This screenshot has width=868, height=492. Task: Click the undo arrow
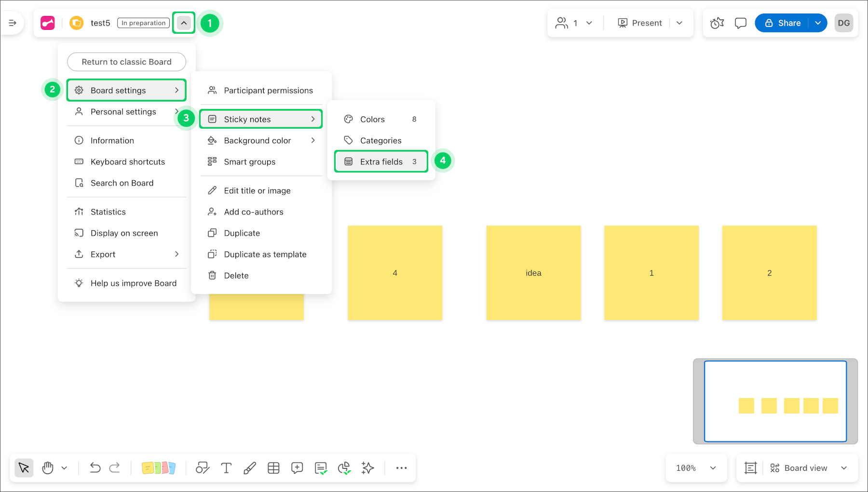click(x=95, y=468)
